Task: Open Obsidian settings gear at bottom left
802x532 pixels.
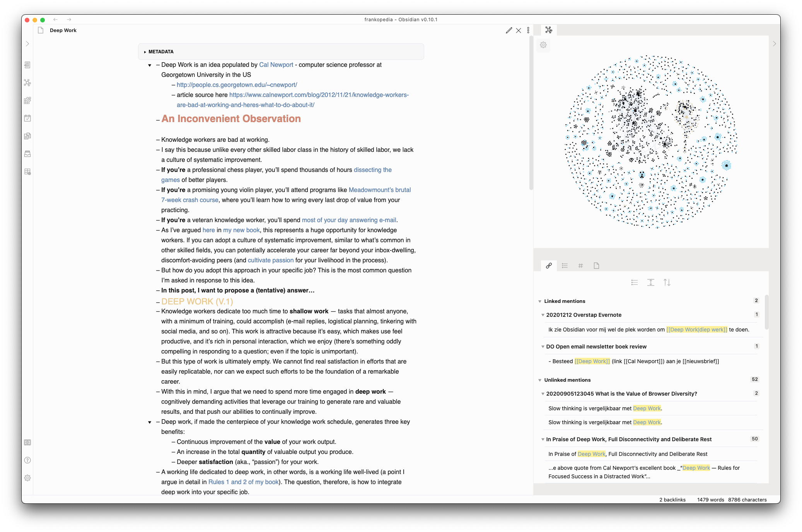Action: (27, 478)
